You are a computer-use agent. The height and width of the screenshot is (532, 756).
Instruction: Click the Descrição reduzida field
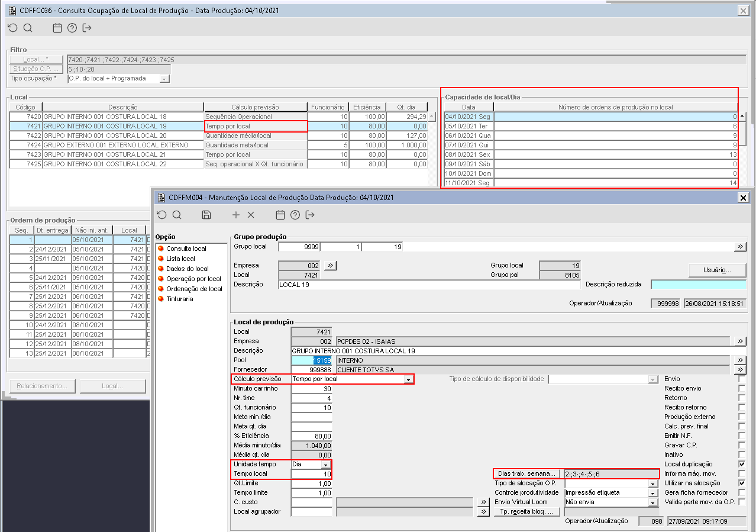tap(699, 285)
